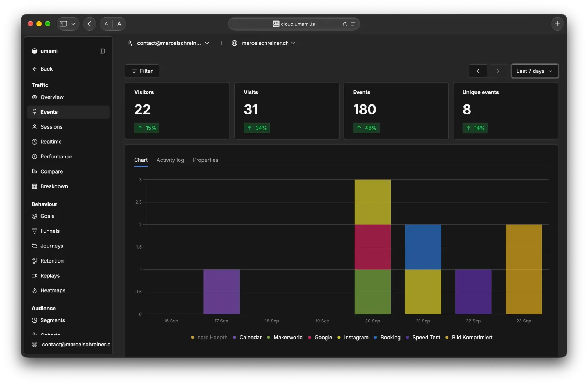
Task: Click the umami logo icon
Action: 35,51
